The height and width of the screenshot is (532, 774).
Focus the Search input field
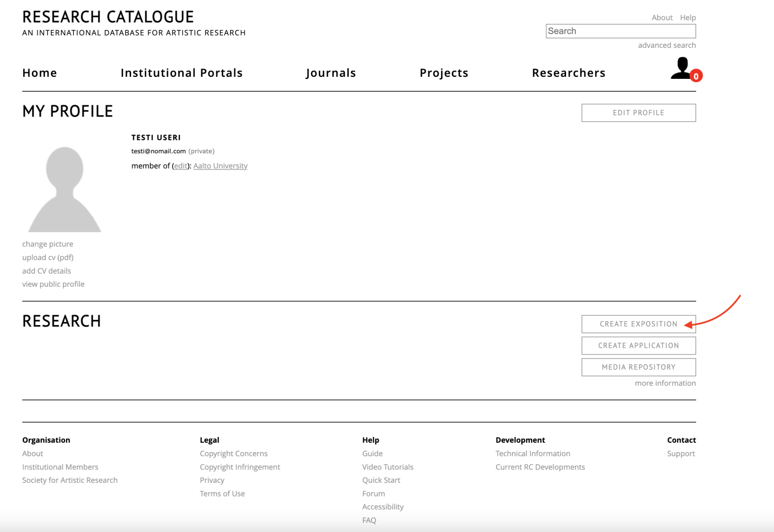621,31
